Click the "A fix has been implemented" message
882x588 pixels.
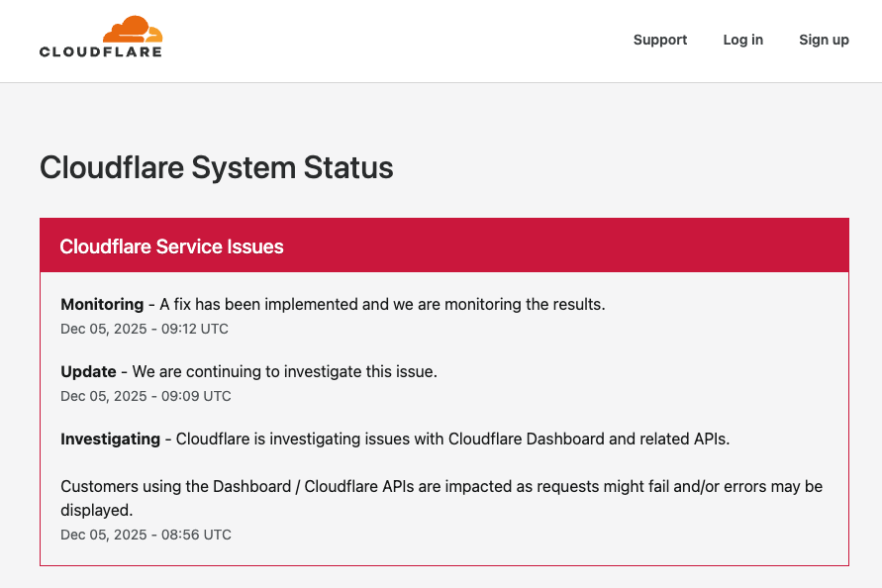[382, 305]
